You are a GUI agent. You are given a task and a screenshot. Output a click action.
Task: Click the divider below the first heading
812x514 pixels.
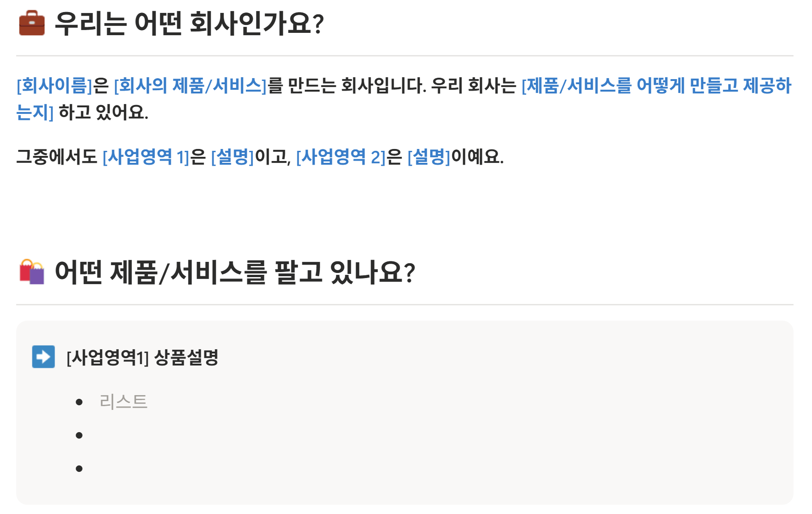coord(405,56)
